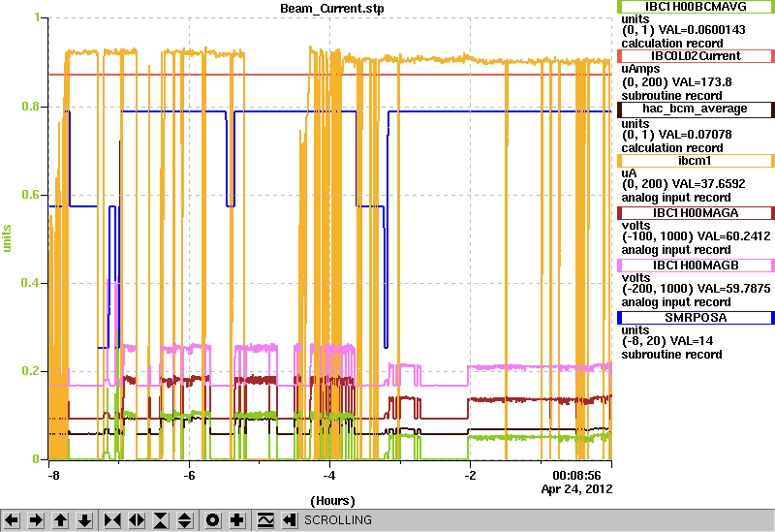Pan the plot up with the up arrow
This screenshot has width=775, height=532.
click(60, 520)
